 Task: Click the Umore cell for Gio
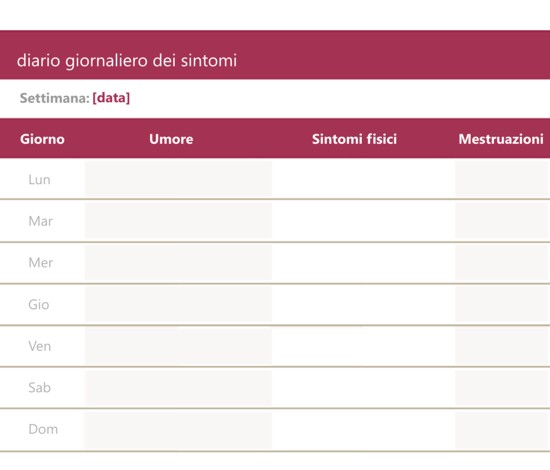[x=178, y=304]
